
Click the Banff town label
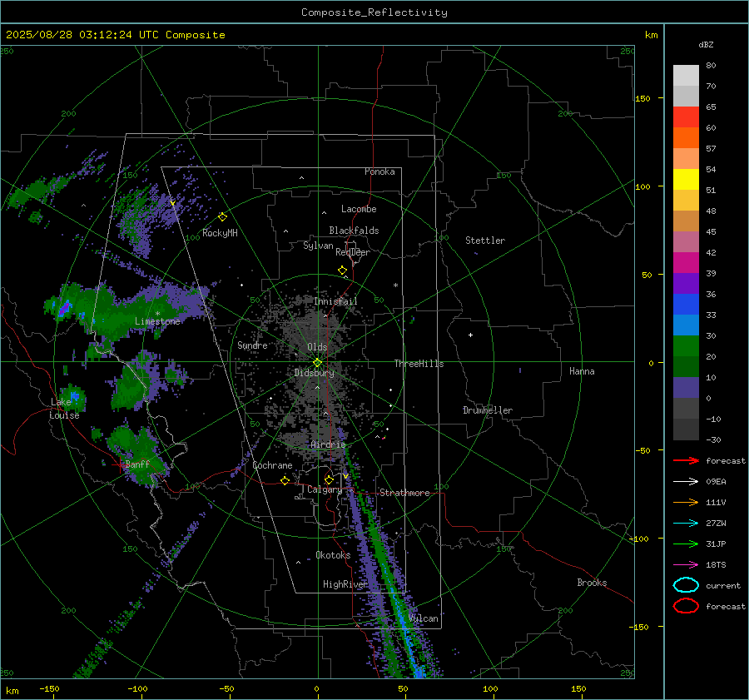click(137, 464)
